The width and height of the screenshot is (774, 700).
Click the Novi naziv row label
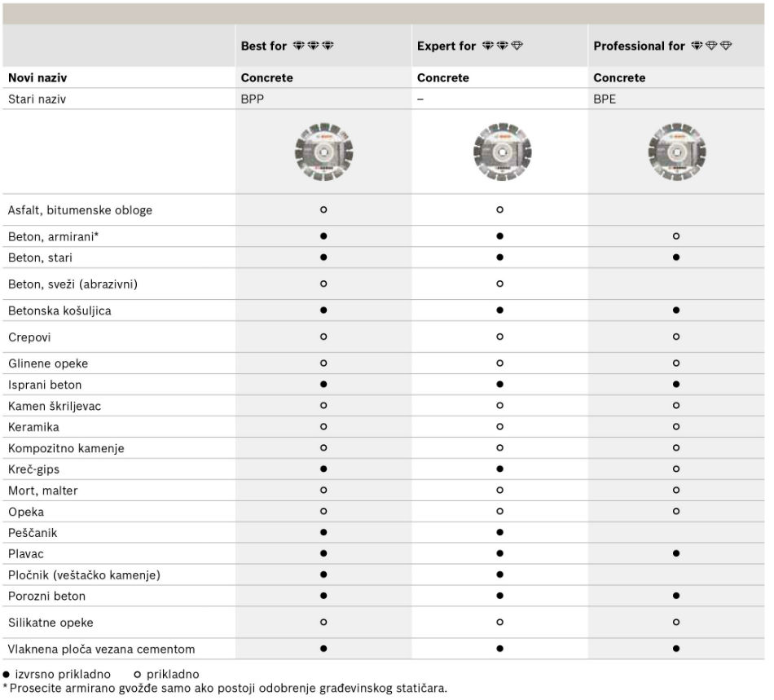(x=36, y=78)
